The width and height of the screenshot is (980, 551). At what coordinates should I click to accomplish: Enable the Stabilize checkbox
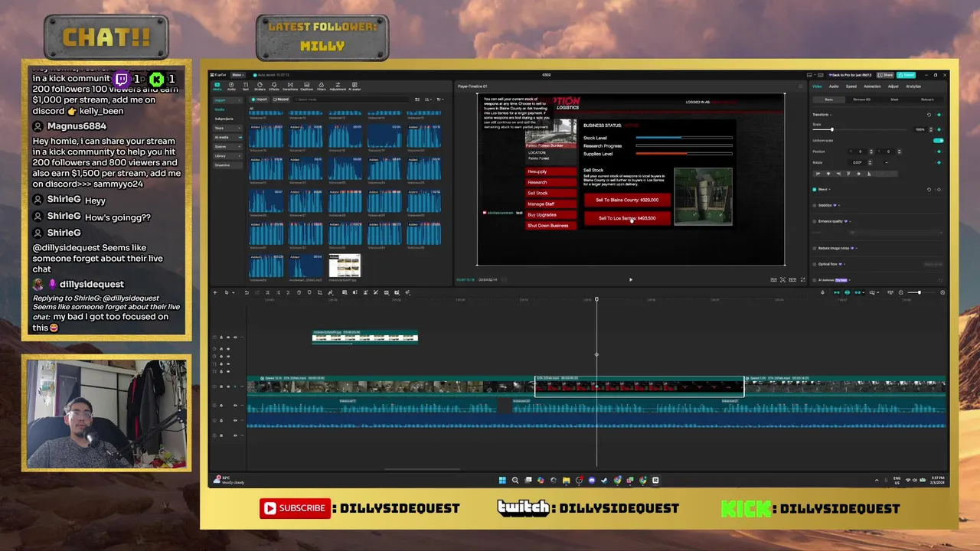point(815,205)
